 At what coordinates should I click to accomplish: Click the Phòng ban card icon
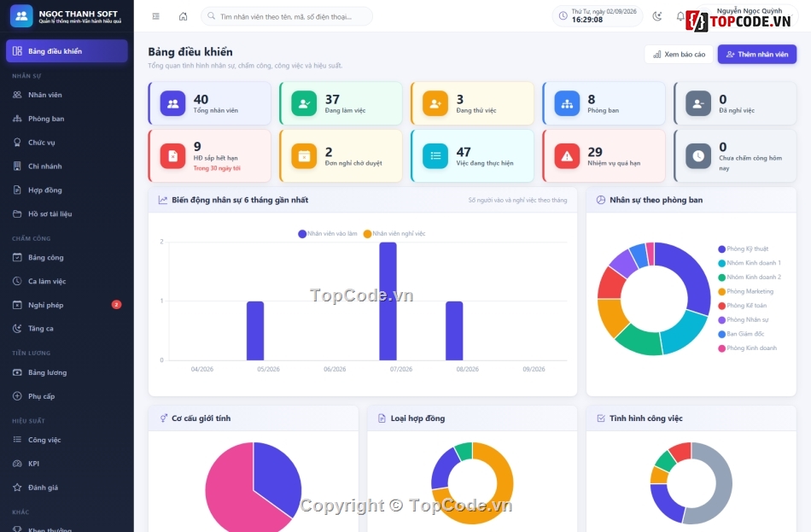567,103
